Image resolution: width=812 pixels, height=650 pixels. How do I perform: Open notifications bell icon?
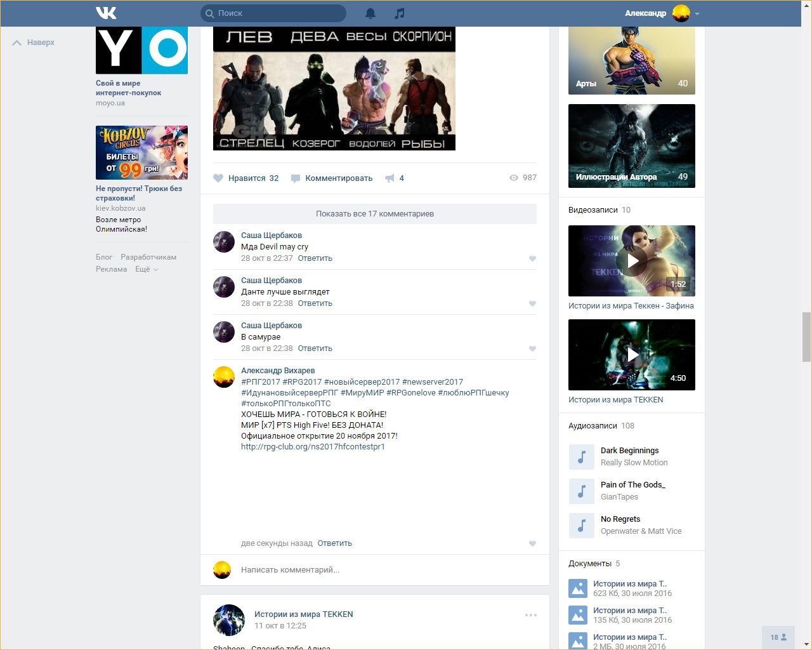click(370, 13)
